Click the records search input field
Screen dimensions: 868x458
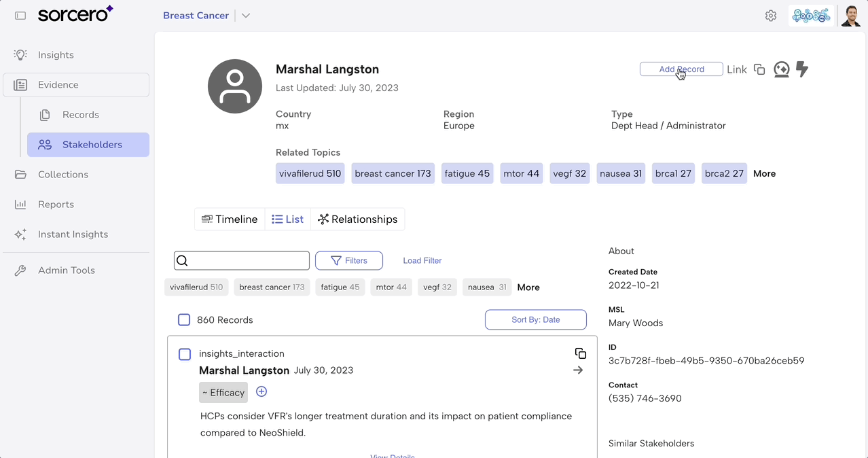(x=248, y=260)
